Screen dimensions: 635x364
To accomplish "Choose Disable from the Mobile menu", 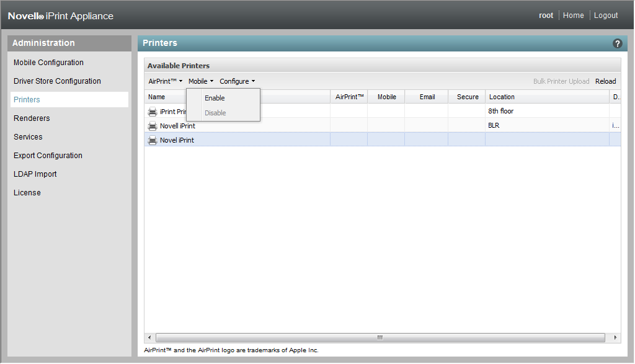I will click(x=223, y=113).
